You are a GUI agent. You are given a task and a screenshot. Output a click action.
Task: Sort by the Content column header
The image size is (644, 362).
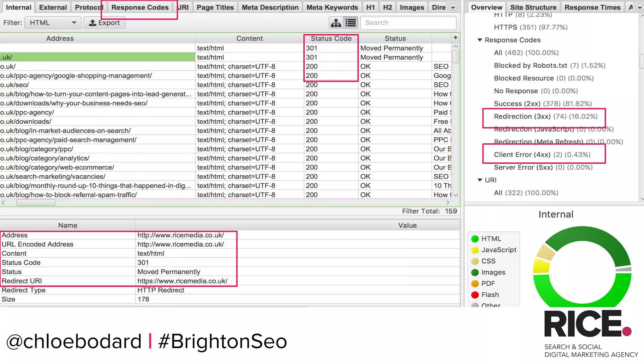[x=249, y=38]
